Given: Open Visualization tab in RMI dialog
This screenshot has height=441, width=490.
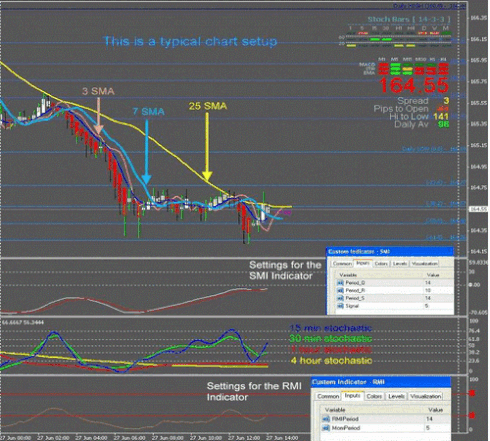Looking at the screenshot, I should coord(426,396).
